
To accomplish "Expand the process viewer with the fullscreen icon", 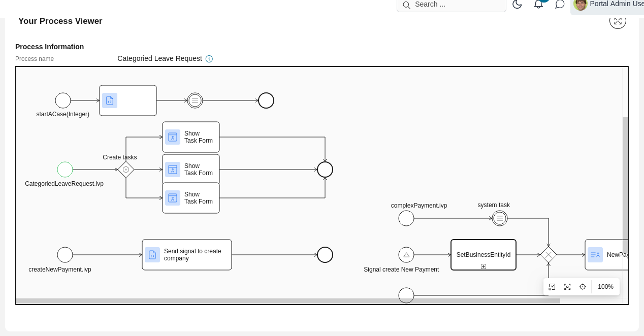I will 618,21.
